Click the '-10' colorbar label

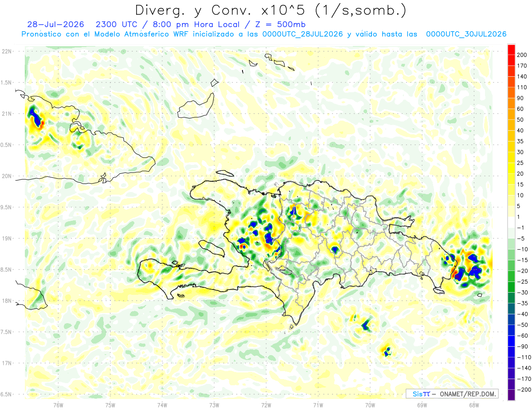pyautogui.click(x=522, y=249)
